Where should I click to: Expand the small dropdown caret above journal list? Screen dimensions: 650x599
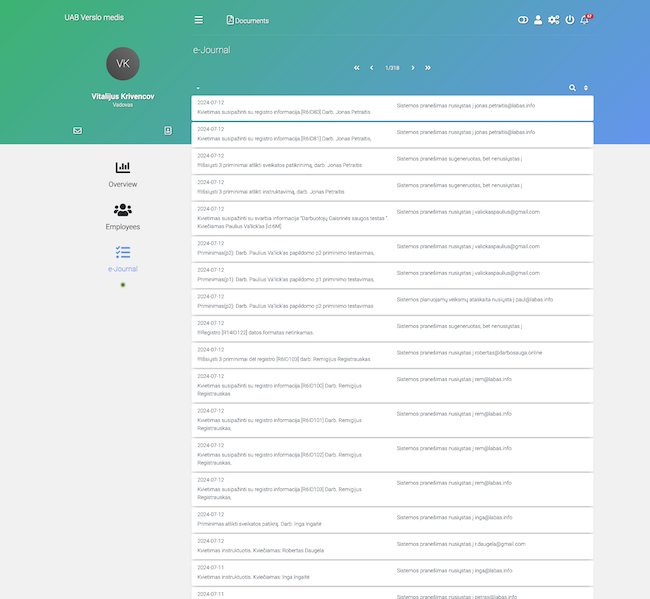click(x=198, y=88)
